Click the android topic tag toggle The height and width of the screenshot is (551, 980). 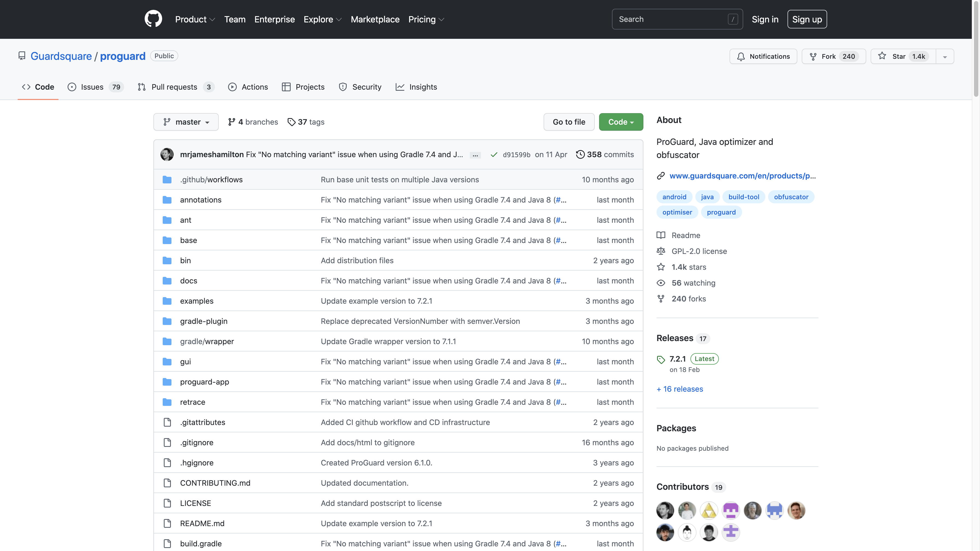[x=674, y=197]
